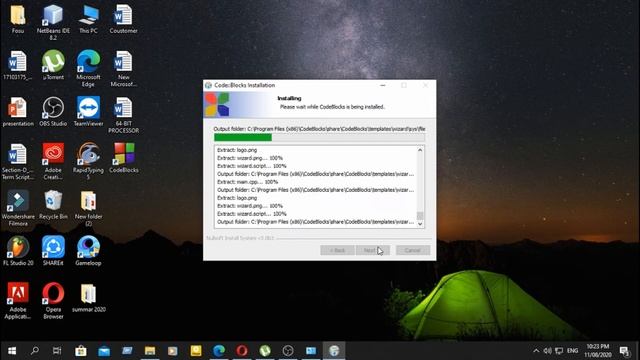Launch FL Studio 20 shortcut

(x=18, y=251)
